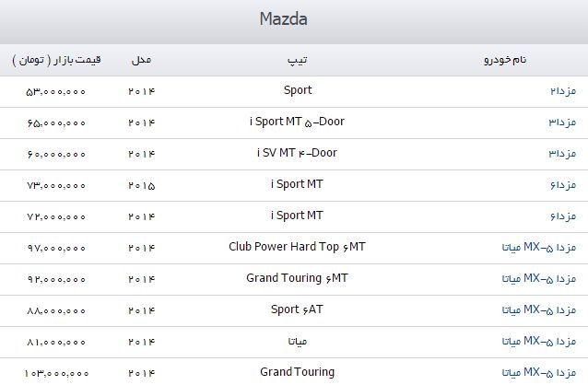Click the i SV MT 4-Door type cell
588x385 pixels.
(x=298, y=153)
